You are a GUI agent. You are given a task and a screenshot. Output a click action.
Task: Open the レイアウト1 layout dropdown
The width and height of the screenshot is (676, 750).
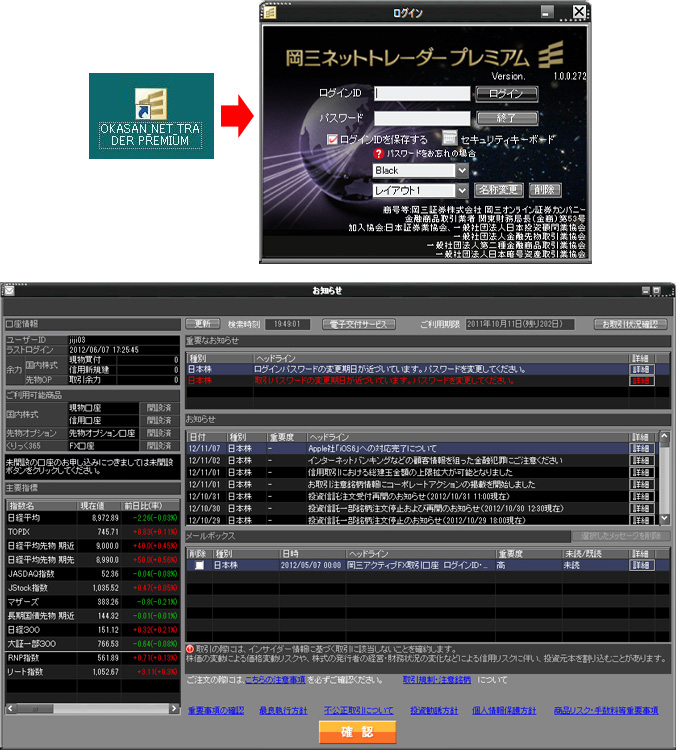(462, 190)
